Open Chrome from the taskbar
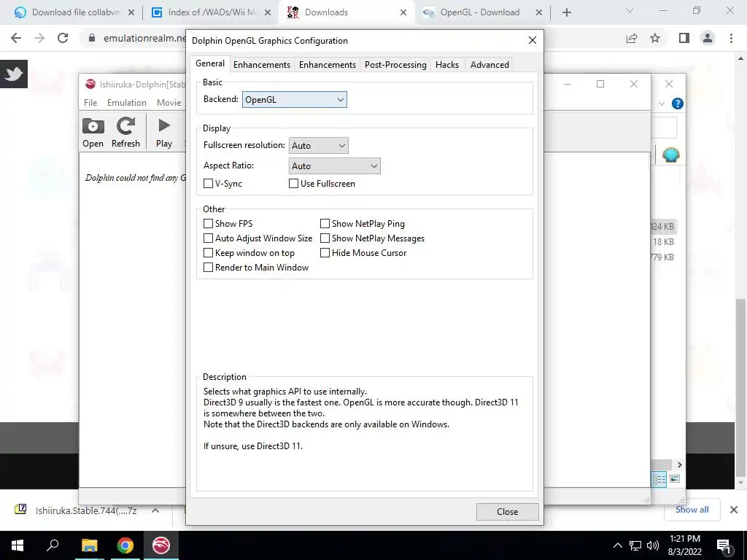The image size is (747, 560). [x=125, y=545]
